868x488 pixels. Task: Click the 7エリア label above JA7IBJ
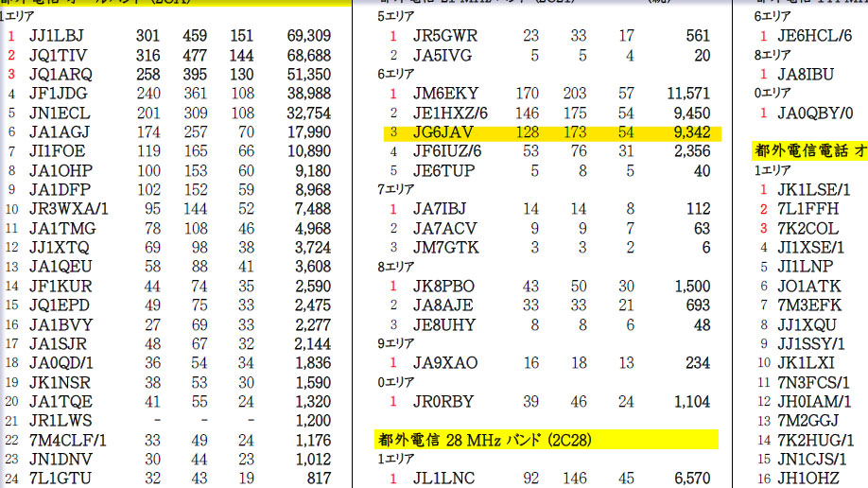click(393, 190)
